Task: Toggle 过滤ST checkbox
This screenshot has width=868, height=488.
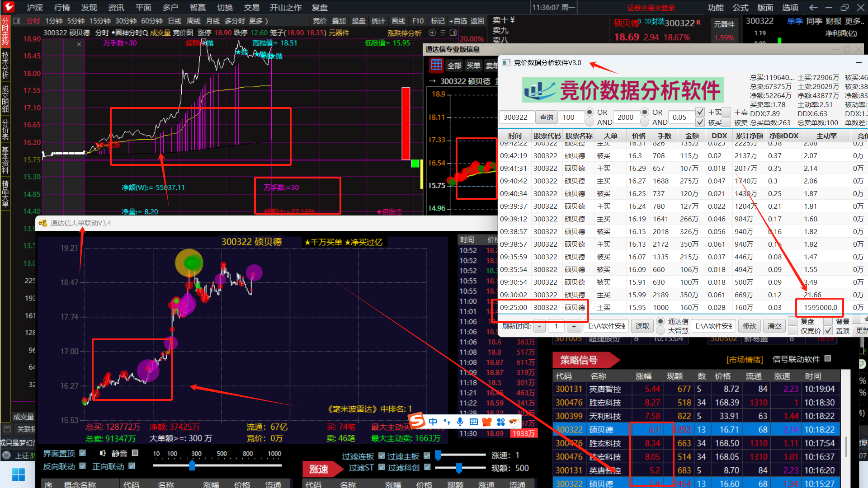Action: (382, 467)
